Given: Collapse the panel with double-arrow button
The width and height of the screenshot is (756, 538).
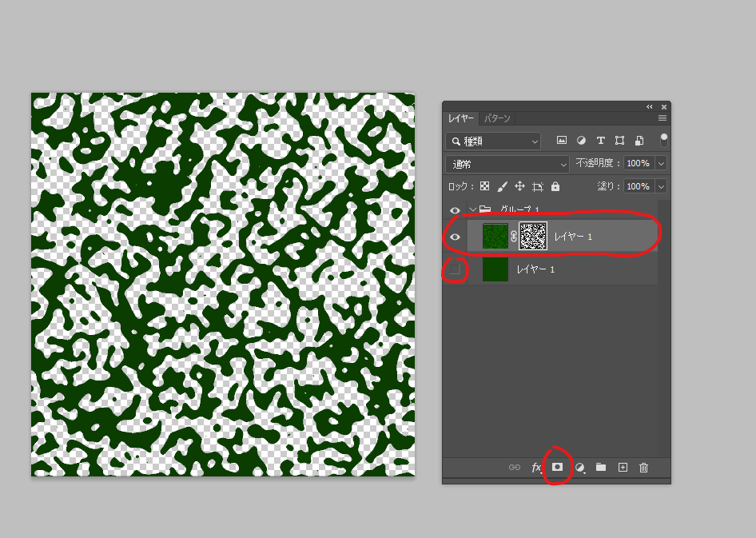Looking at the screenshot, I should tap(650, 106).
